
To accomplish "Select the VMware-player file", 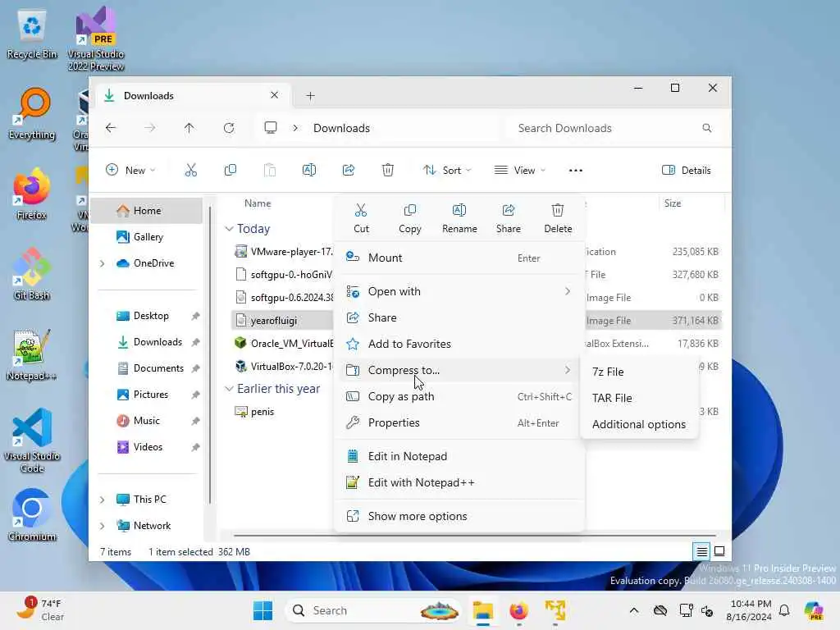I will click(x=283, y=251).
